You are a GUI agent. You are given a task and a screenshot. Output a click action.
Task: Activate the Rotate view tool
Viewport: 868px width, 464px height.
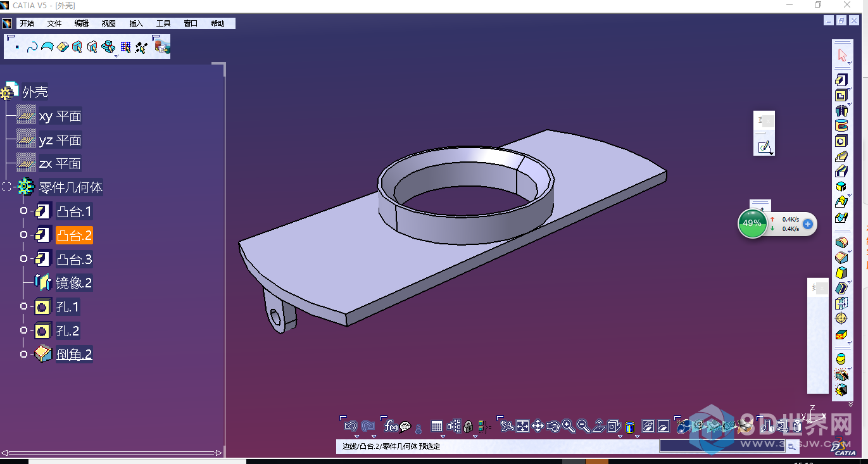pyautogui.click(x=553, y=426)
